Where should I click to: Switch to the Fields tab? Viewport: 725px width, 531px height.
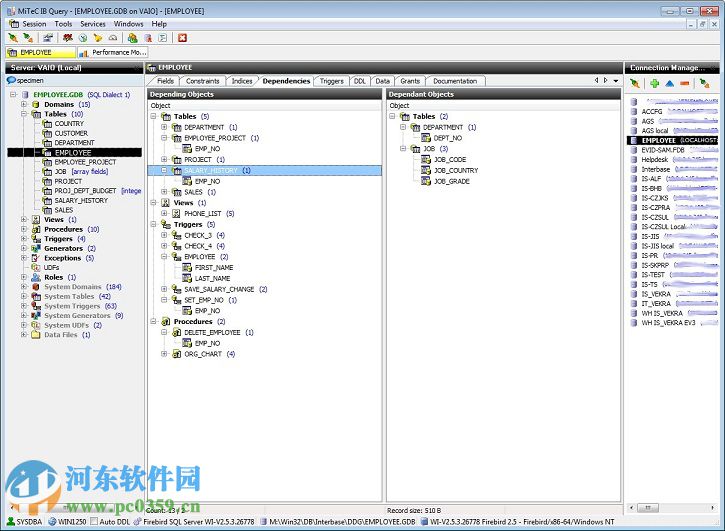pos(165,81)
